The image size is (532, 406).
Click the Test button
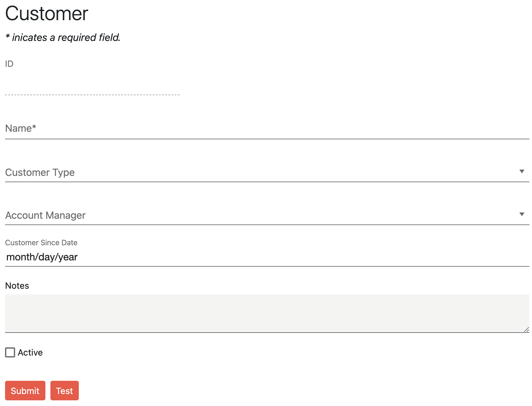point(64,391)
